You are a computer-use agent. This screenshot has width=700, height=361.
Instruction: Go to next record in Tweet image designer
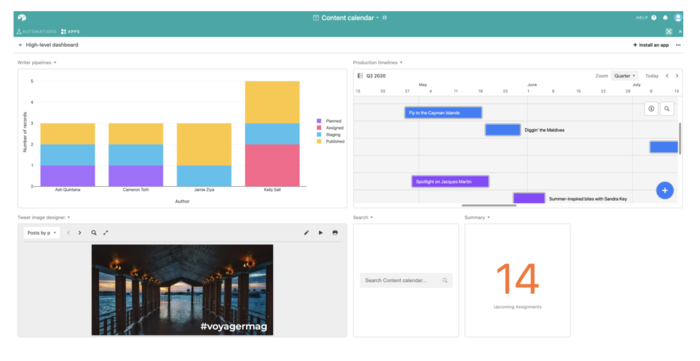point(80,232)
